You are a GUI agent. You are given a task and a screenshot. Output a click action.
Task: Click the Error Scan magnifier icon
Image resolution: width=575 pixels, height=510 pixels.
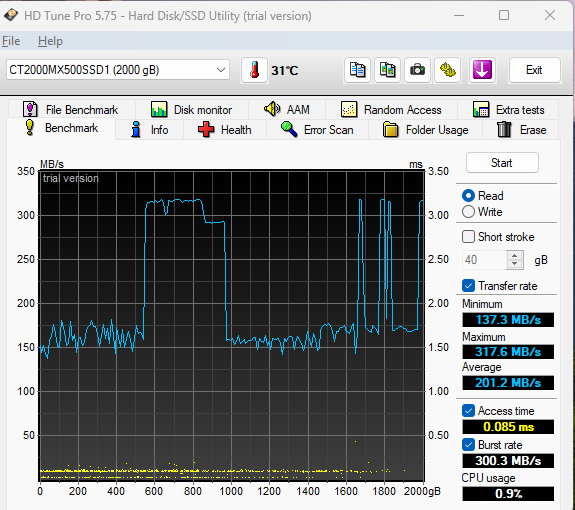coord(289,129)
